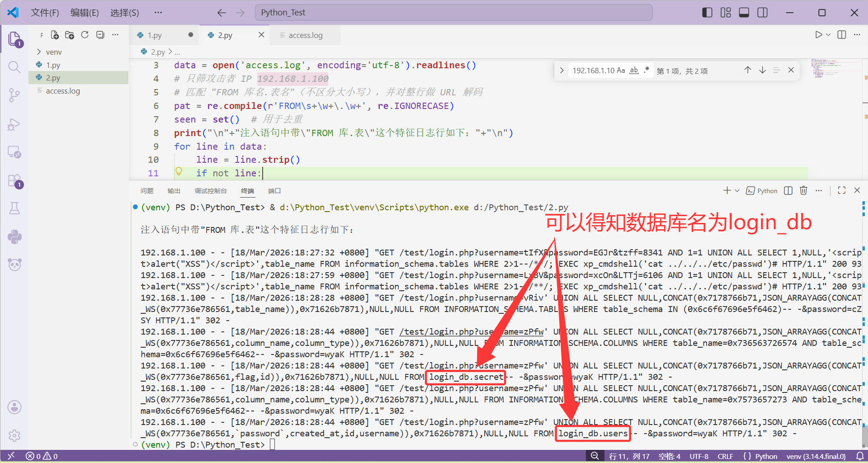Open the 文件(F) menu
This screenshot has height=463, width=868.
coord(45,13)
